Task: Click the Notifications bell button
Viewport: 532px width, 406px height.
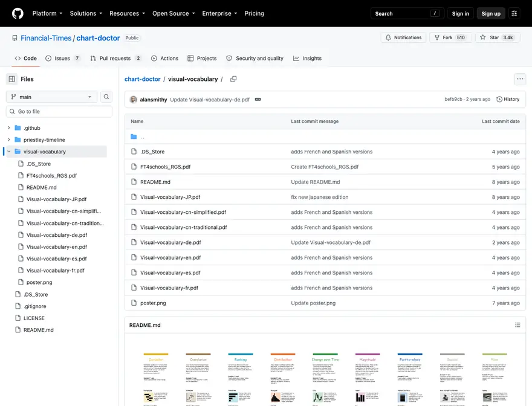Action: pos(403,37)
